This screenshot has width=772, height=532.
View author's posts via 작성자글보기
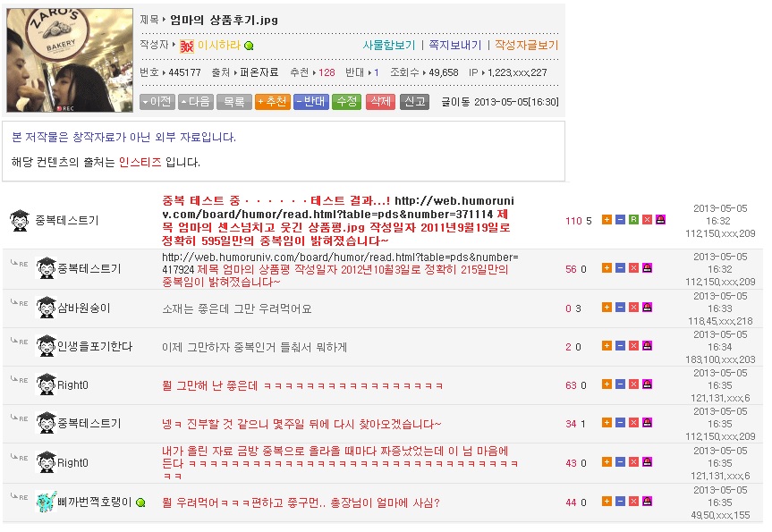pyautogui.click(x=526, y=46)
